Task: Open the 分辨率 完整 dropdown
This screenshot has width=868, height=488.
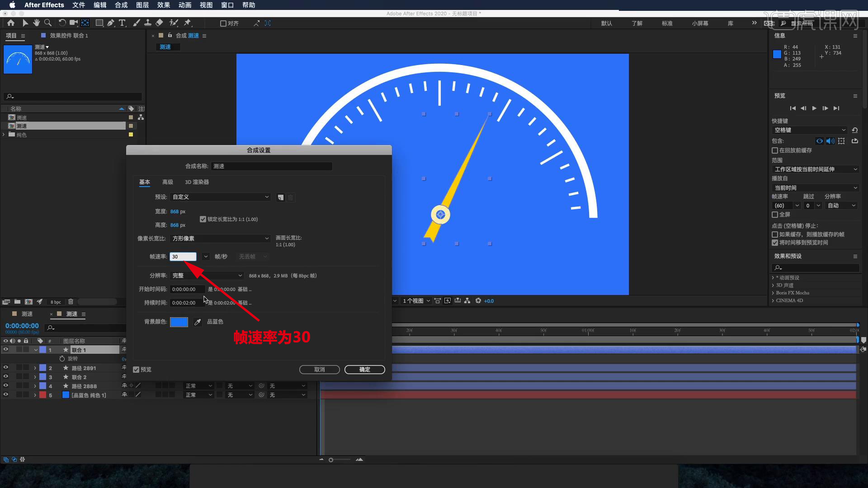Action: coord(207,276)
